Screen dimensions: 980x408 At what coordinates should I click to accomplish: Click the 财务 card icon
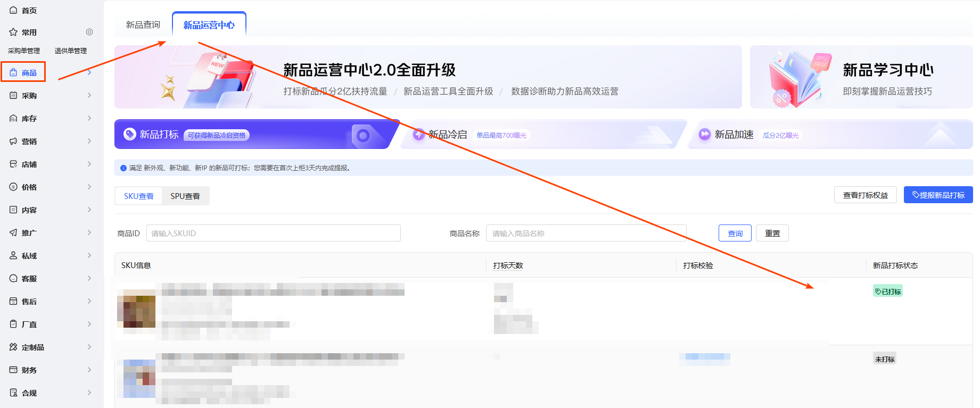pos(13,370)
